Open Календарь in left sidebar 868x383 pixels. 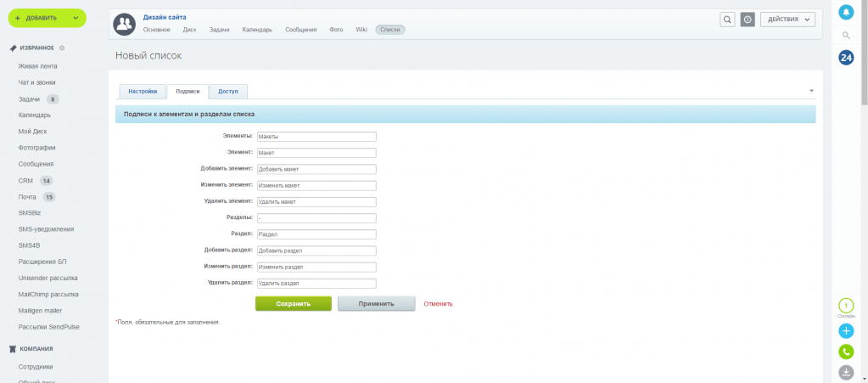(34, 115)
